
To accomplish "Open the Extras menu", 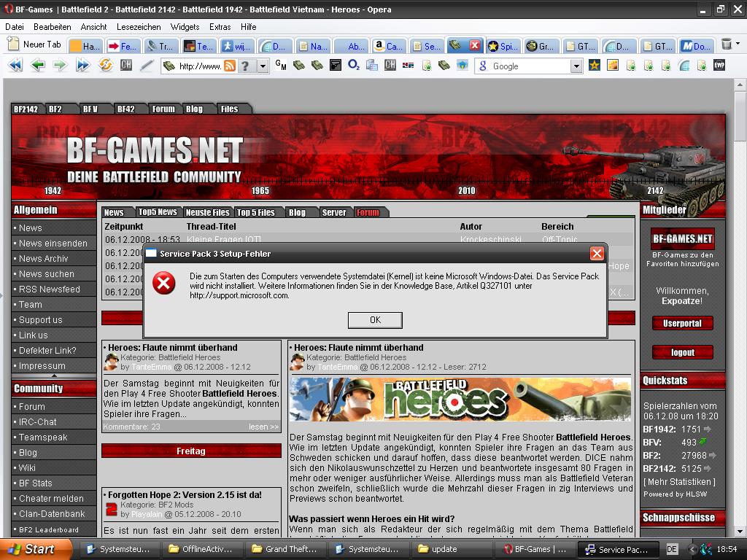I will (x=220, y=27).
